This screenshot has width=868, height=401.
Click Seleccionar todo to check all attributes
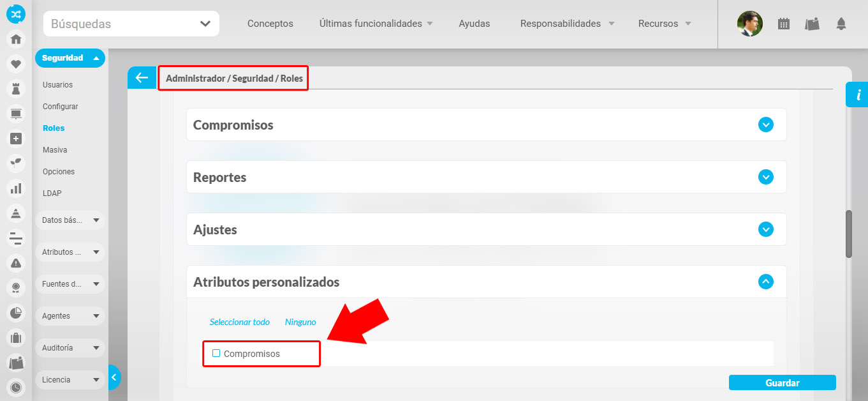[240, 322]
